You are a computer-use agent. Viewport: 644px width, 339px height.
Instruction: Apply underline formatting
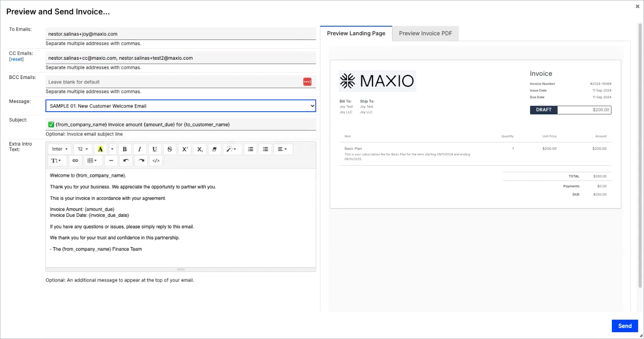point(155,149)
